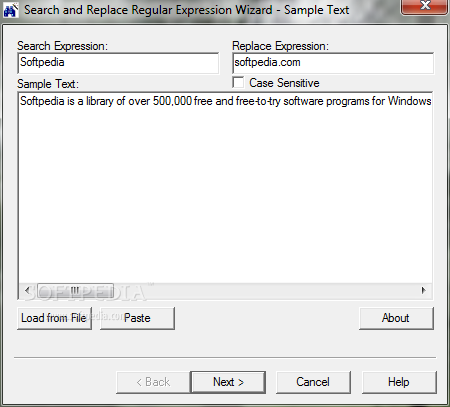The image size is (450, 407).
Task: Click the Load from File button
Action: tap(54, 318)
